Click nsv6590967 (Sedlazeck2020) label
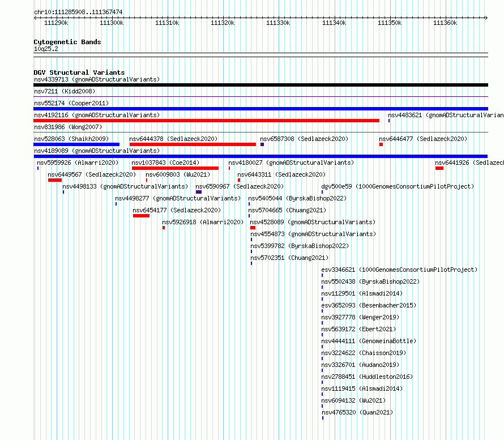The height and width of the screenshot is (440, 504). 240,186
